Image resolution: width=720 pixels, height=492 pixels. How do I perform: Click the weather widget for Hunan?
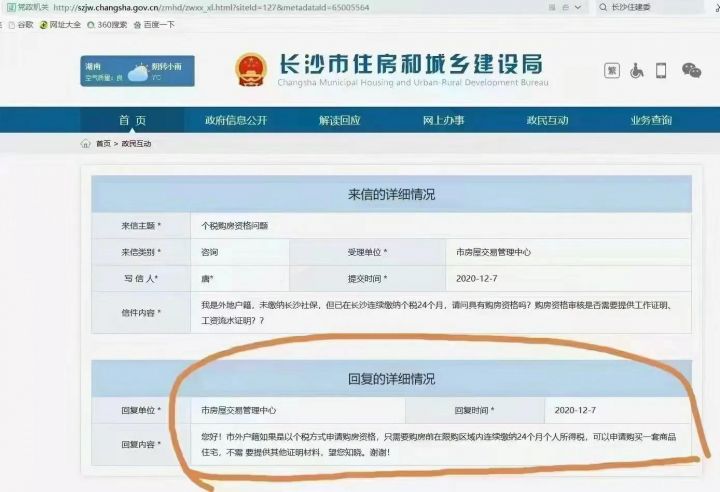click(138, 71)
